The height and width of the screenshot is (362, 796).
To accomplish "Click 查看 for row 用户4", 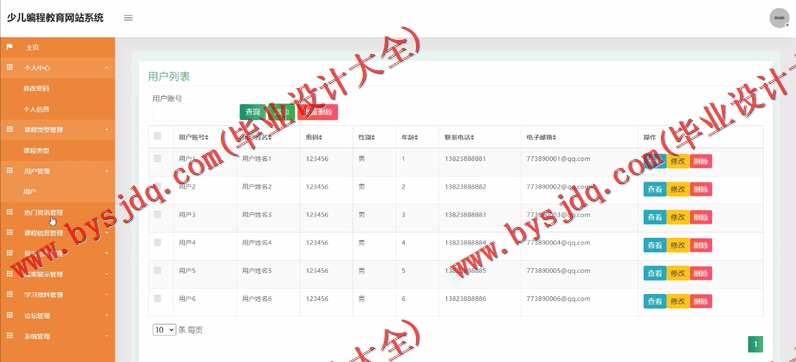I will 655,245.
